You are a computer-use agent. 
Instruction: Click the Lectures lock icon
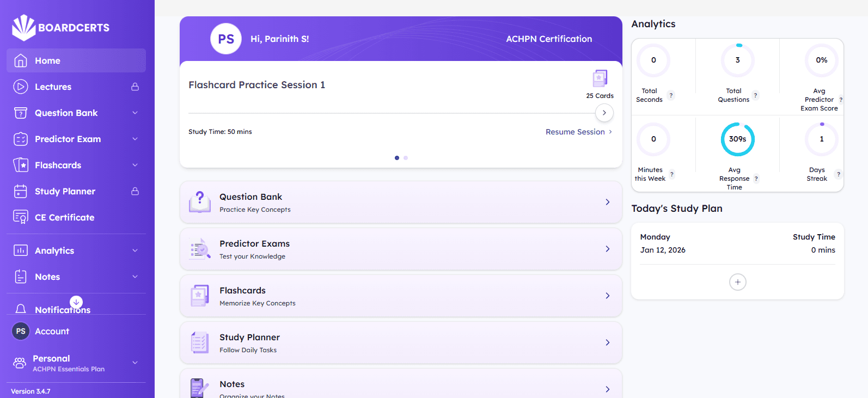coord(135,87)
